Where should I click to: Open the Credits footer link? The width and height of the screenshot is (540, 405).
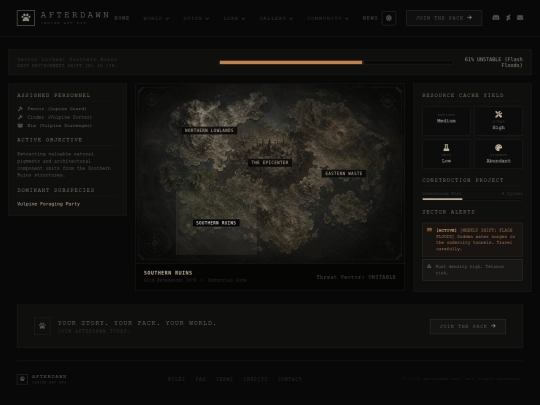[256, 379]
